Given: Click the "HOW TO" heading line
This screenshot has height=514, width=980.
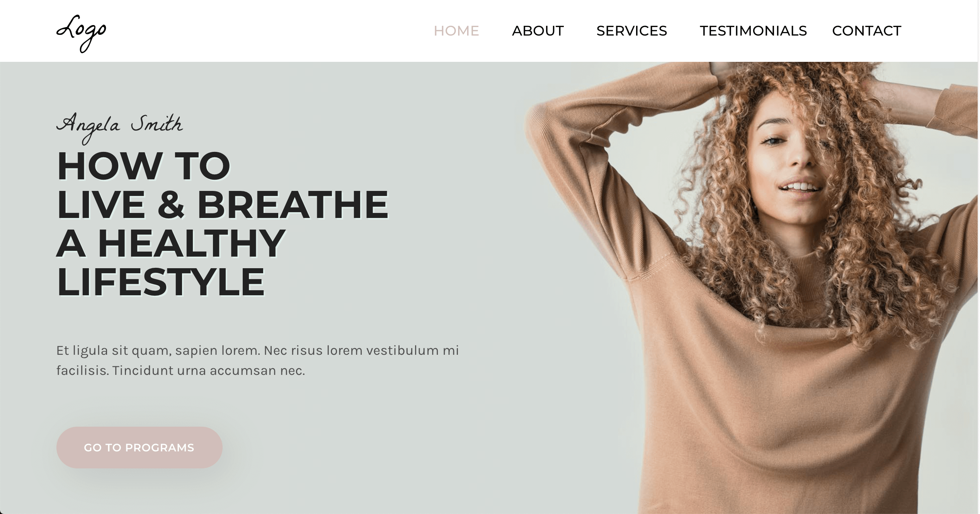Looking at the screenshot, I should pos(143,166).
